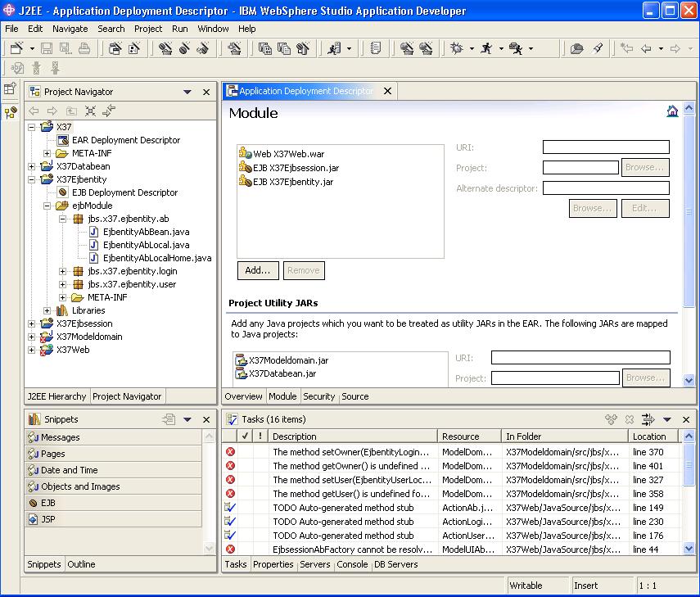Viewport: 700px width, 597px height.
Task: Toggle Link with Editor in Project Navigator
Action: point(109,111)
